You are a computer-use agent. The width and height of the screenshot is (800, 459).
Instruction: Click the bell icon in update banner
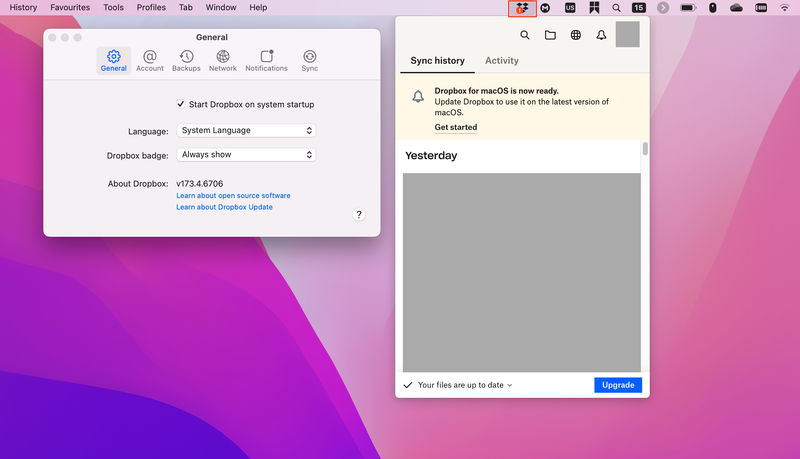click(x=418, y=96)
